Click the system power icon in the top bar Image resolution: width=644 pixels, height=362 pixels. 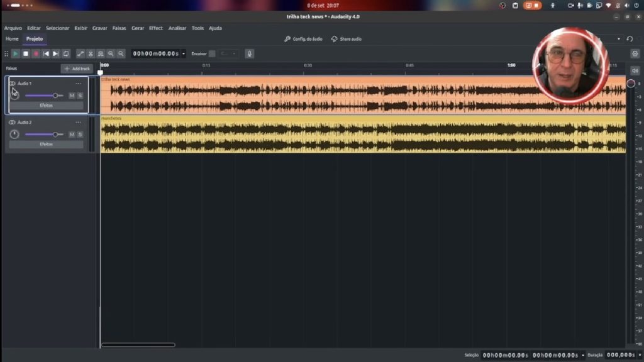click(x=636, y=5)
